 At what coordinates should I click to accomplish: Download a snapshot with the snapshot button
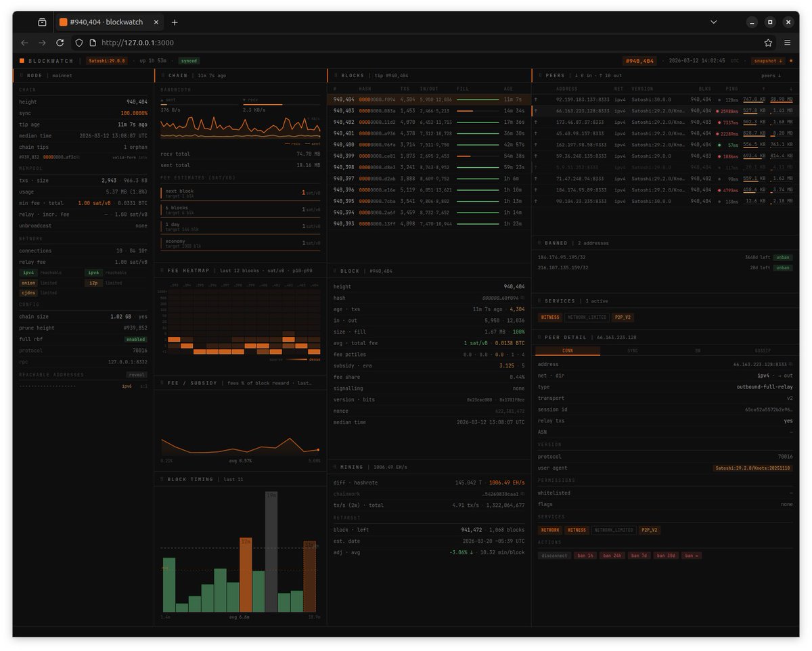769,61
